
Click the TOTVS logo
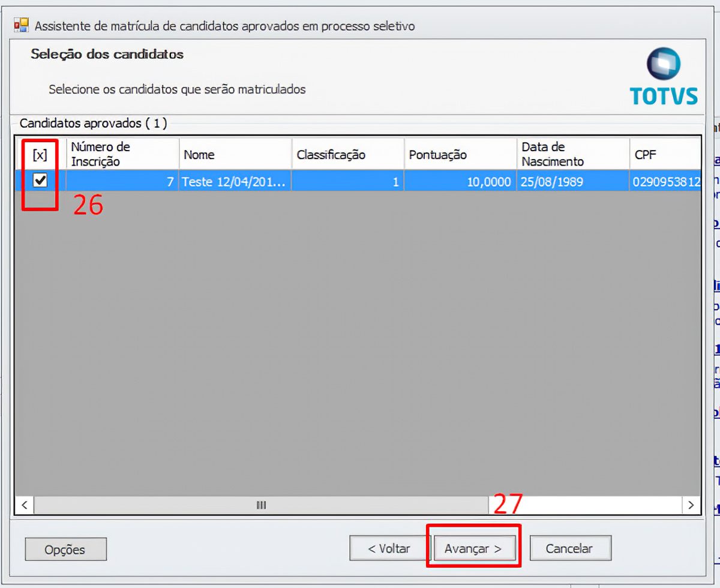[663, 77]
